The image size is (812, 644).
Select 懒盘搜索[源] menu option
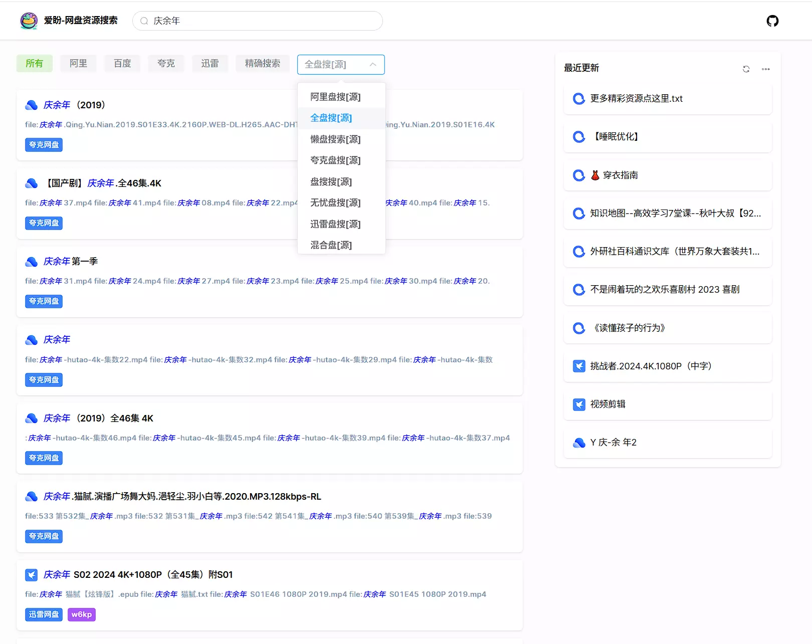click(x=335, y=139)
